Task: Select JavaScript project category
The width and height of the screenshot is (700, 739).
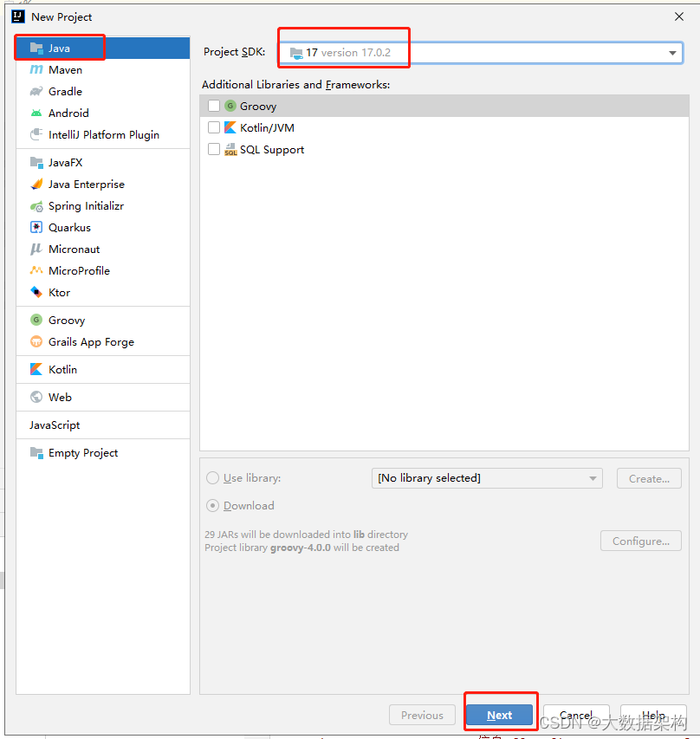Action: pyautogui.click(x=103, y=425)
